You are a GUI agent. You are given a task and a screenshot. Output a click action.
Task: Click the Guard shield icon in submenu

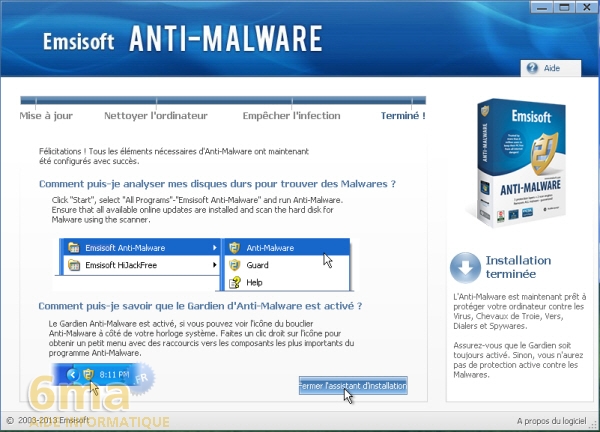[234, 265]
